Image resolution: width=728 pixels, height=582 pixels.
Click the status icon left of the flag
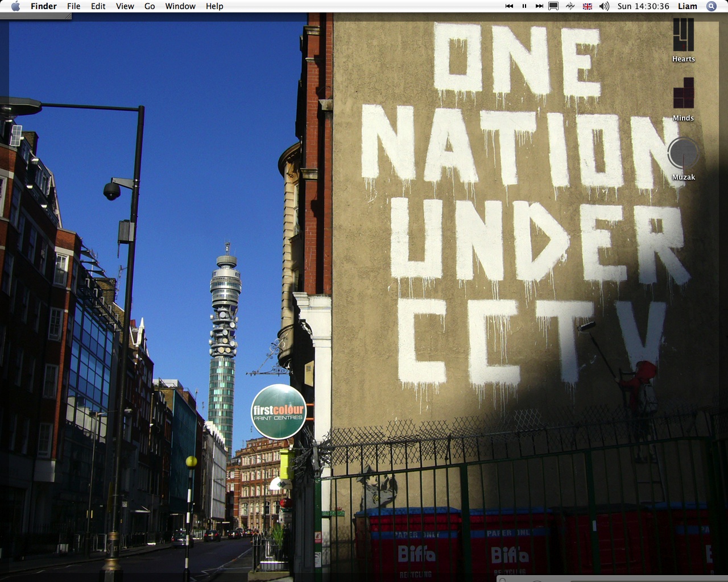pos(570,6)
